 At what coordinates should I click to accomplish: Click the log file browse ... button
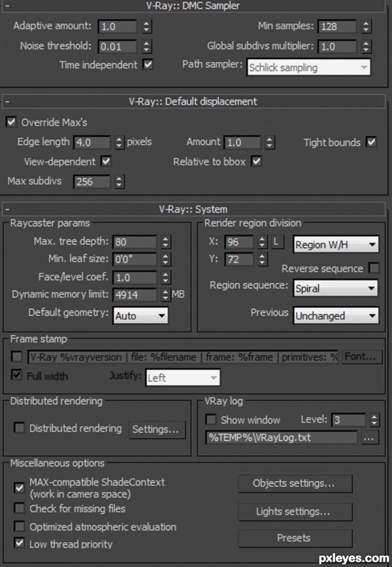click(369, 438)
